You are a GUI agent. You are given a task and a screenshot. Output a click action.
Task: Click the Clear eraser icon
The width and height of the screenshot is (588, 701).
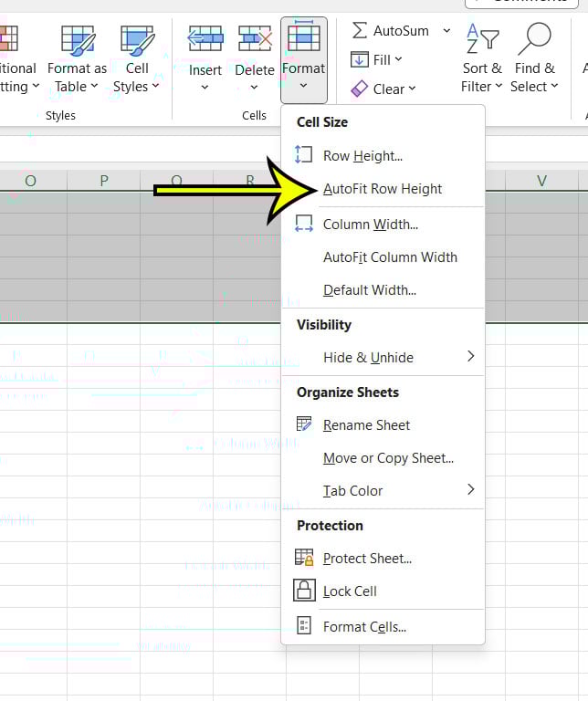(x=360, y=89)
